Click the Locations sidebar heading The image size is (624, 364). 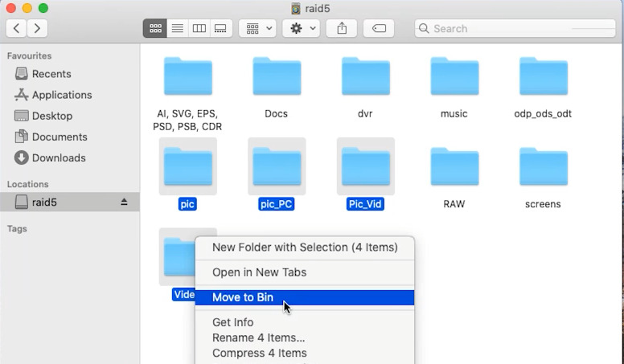pos(28,184)
